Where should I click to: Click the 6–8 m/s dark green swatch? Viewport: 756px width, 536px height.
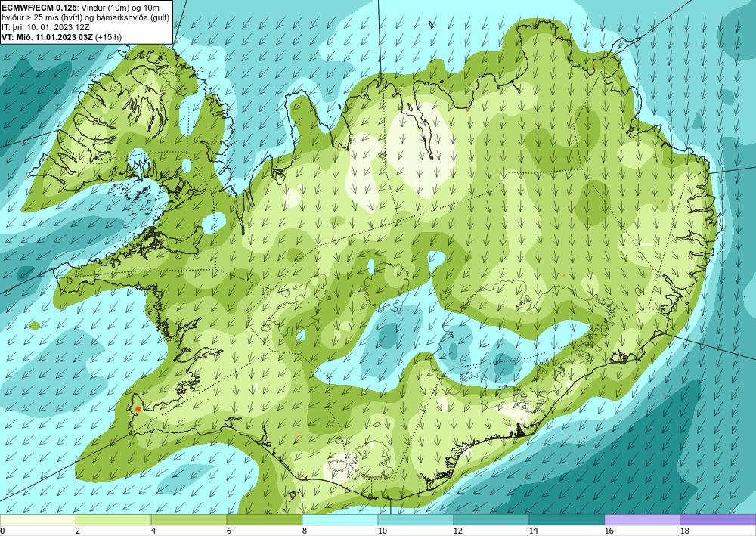click(265, 519)
